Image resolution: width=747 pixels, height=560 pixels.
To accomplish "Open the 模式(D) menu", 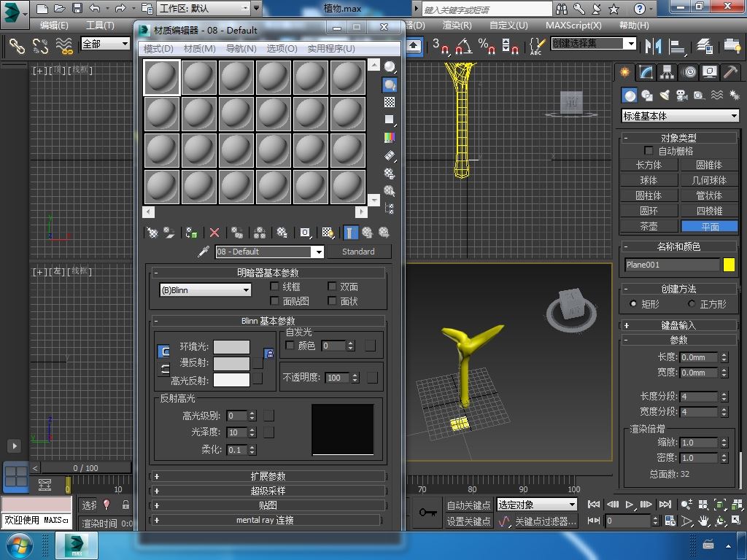I will (x=158, y=49).
